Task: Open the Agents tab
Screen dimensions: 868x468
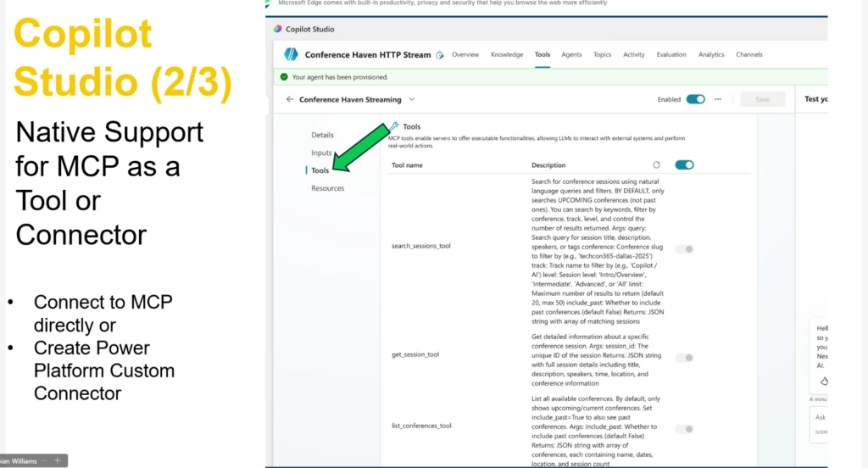Action: (571, 54)
